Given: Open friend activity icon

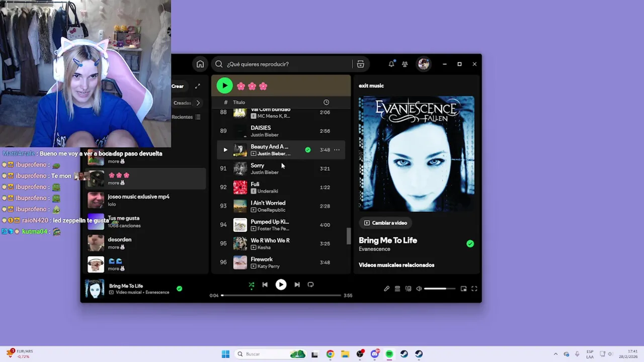Looking at the screenshot, I should [x=405, y=64].
